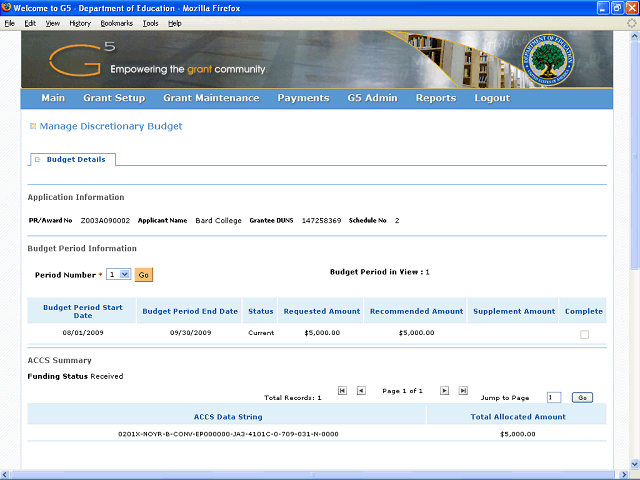Check the Complete checkbox for budget period
This screenshot has height=480, width=640.
584,335
